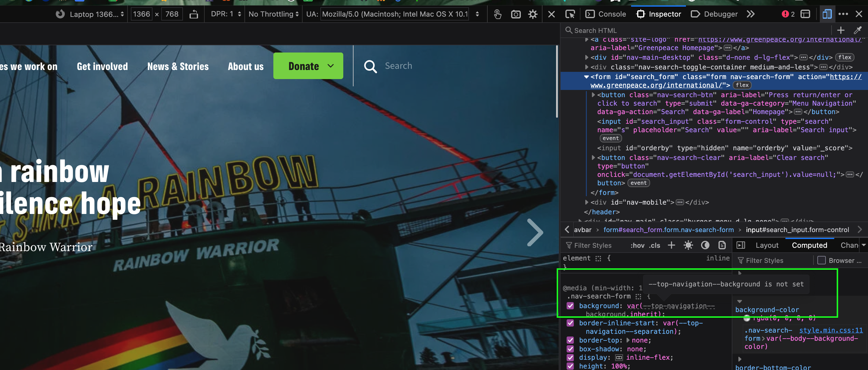Screen dimensions: 868x370
Task: Select an iframe as target document
Action: [805, 14]
